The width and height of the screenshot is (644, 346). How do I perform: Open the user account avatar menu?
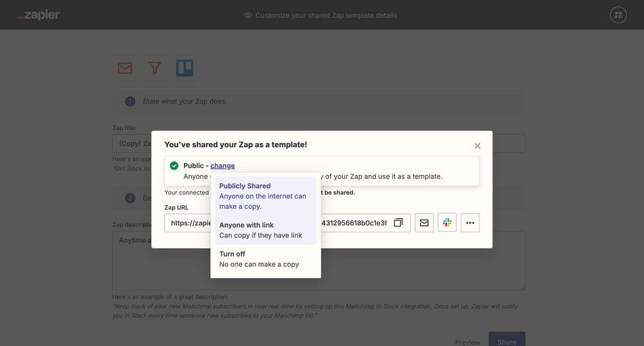pyautogui.click(x=618, y=15)
